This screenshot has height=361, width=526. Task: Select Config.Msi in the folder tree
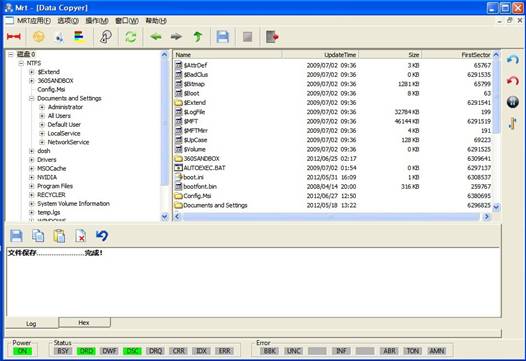point(51,90)
